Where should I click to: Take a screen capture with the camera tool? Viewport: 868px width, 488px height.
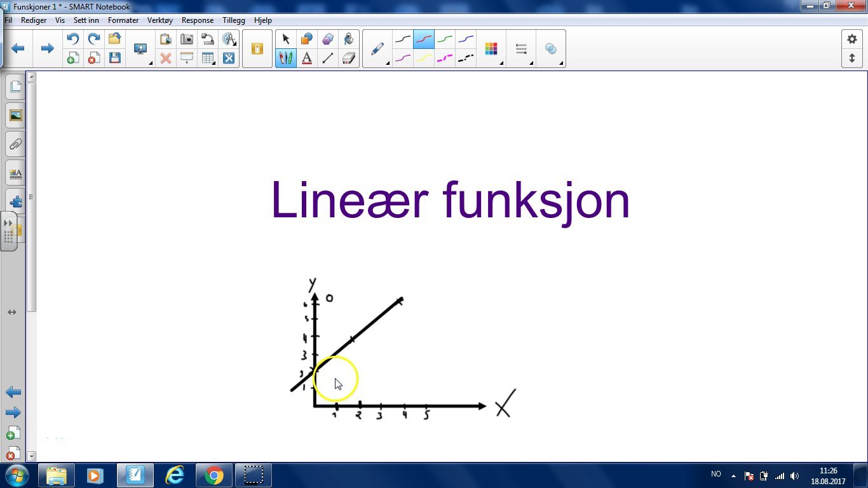(186, 38)
